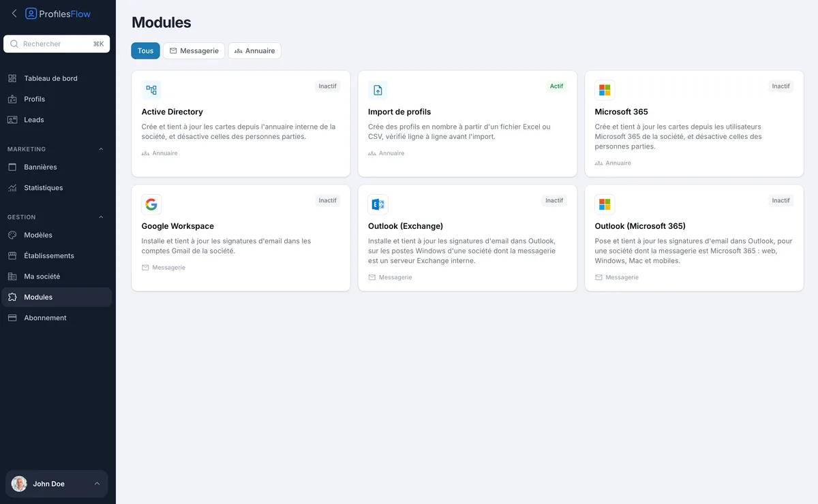Focus the Rechercher search field
This screenshot has width=818, height=504.
pos(57,44)
